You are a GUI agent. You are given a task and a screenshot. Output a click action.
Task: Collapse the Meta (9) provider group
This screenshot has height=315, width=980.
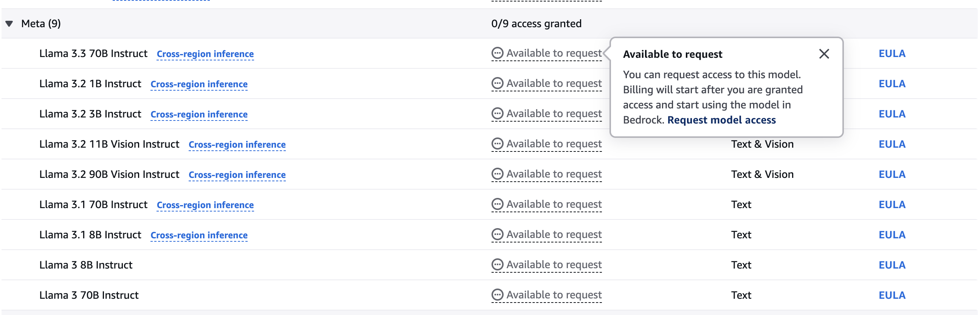click(x=9, y=23)
